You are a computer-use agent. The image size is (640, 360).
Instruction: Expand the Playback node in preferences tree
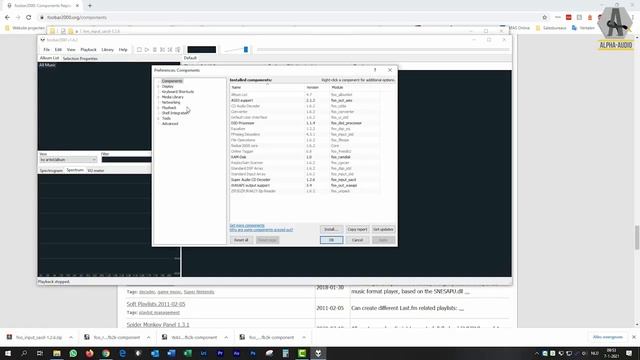point(158,108)
